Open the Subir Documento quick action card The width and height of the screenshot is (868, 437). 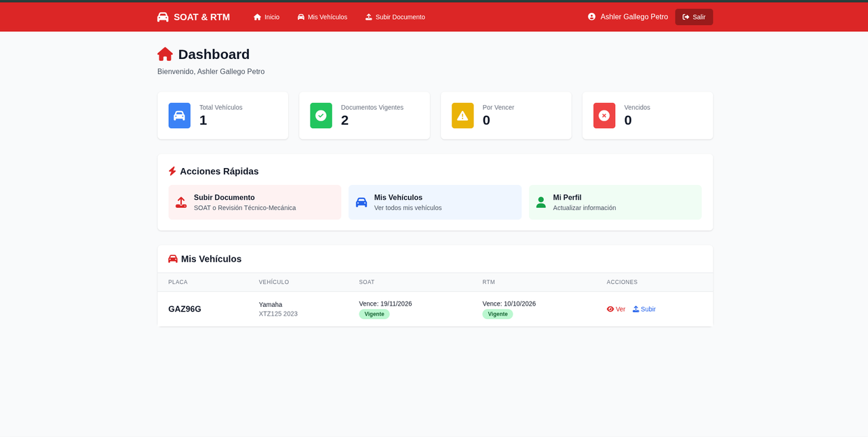pyautogui.click(x=255, y=202)
